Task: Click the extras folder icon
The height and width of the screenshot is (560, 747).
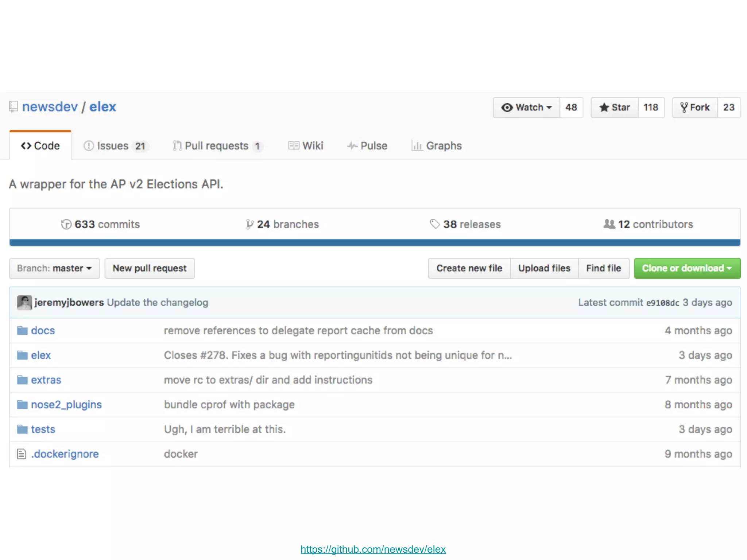Action: pos(22,380)
